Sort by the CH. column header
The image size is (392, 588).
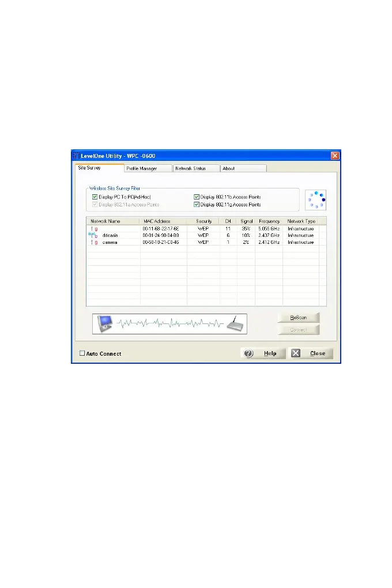pos(228,221)
